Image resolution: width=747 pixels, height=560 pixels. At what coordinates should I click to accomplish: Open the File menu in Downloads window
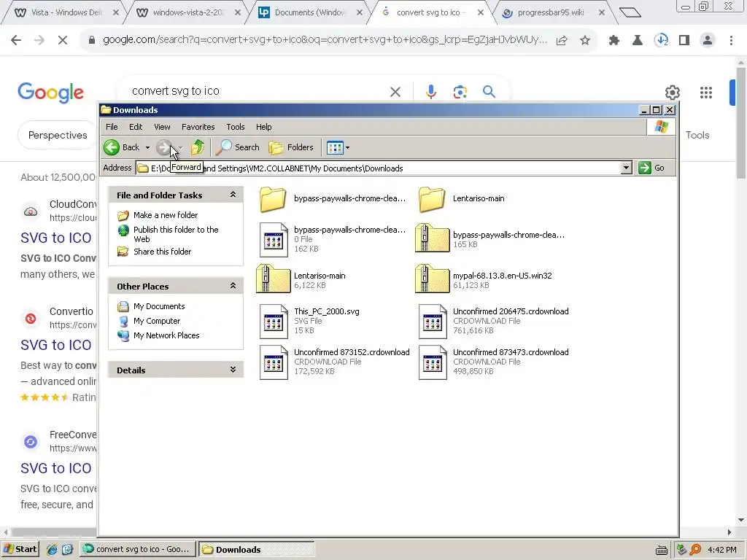pyautogui.click(x=112, y=127)
